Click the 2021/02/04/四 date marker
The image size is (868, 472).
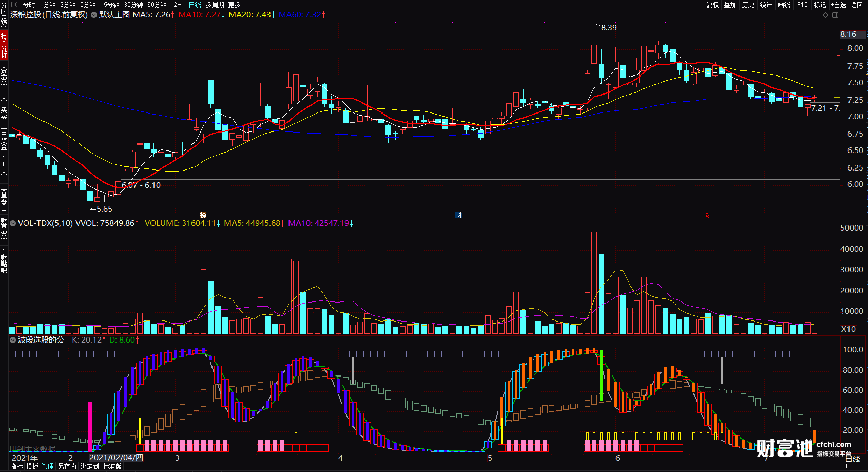[116, 458]
